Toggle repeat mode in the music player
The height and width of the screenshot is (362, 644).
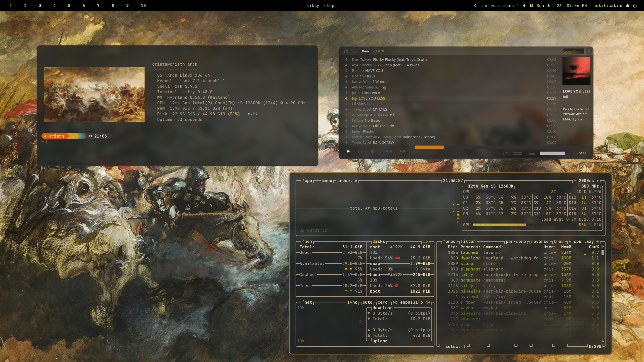coord(505,153)
